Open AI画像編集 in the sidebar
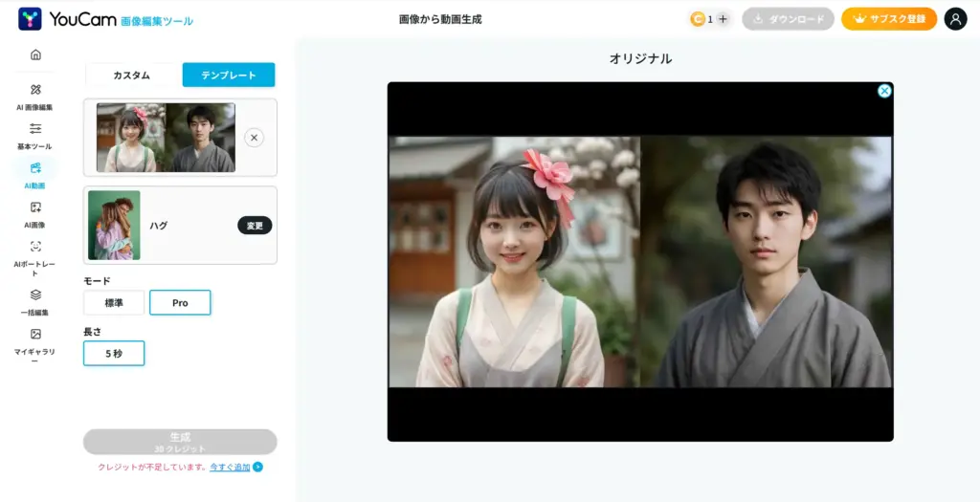The image size is (980, 502). coord(35,98)
